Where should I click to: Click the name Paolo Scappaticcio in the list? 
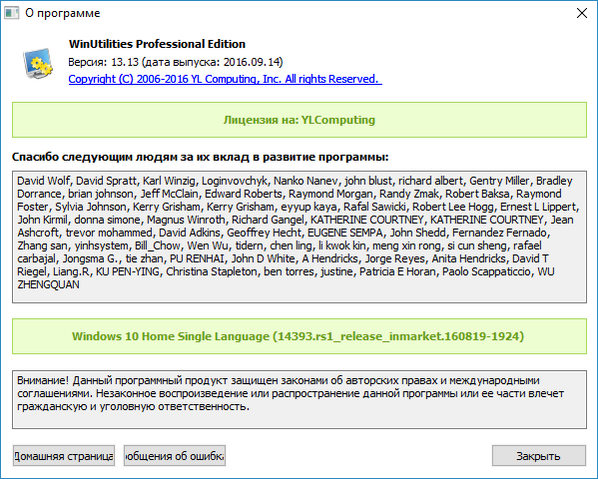coord(486,272)
